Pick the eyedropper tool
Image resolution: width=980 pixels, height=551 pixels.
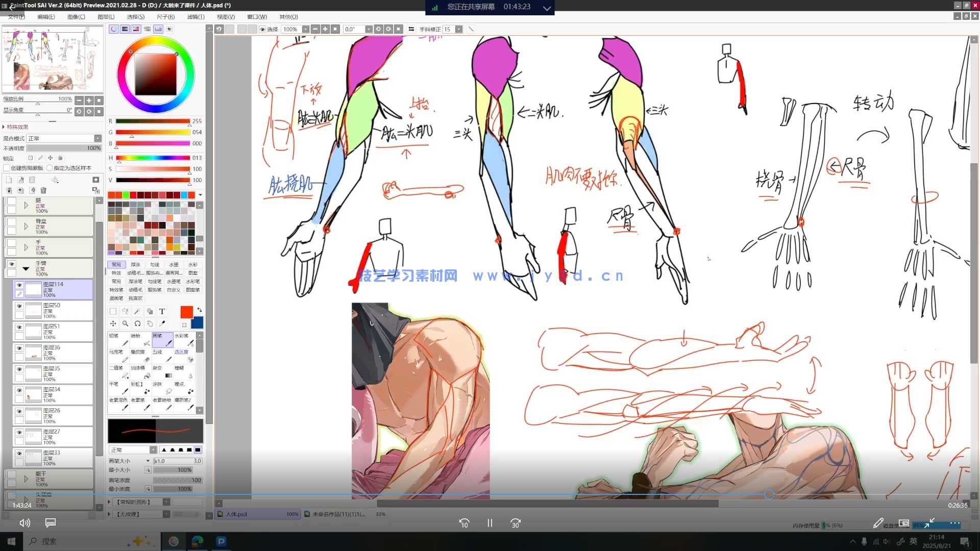tap(162, 323)
